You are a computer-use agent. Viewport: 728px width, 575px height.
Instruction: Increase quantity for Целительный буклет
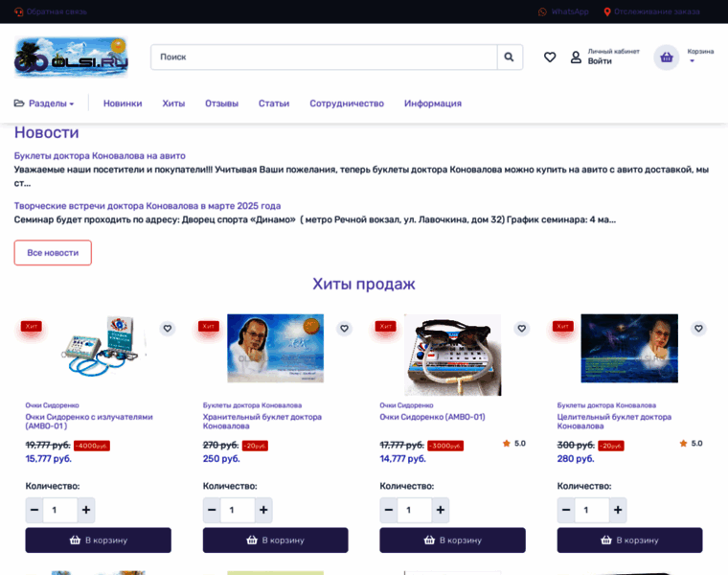click(618, 510)
